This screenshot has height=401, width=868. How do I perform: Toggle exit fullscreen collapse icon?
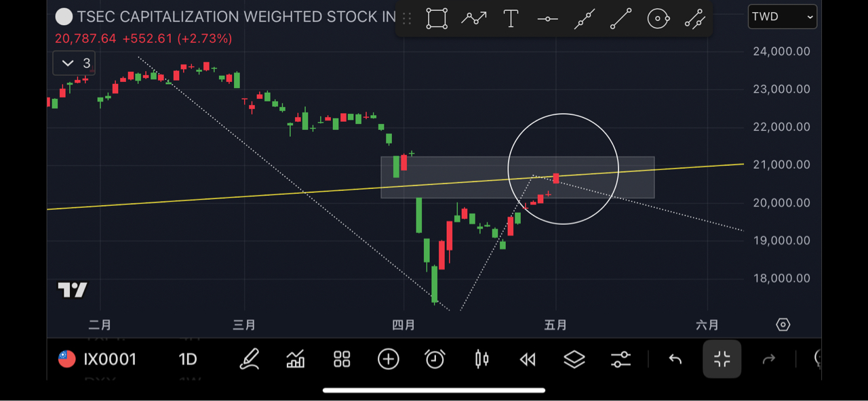722,359
